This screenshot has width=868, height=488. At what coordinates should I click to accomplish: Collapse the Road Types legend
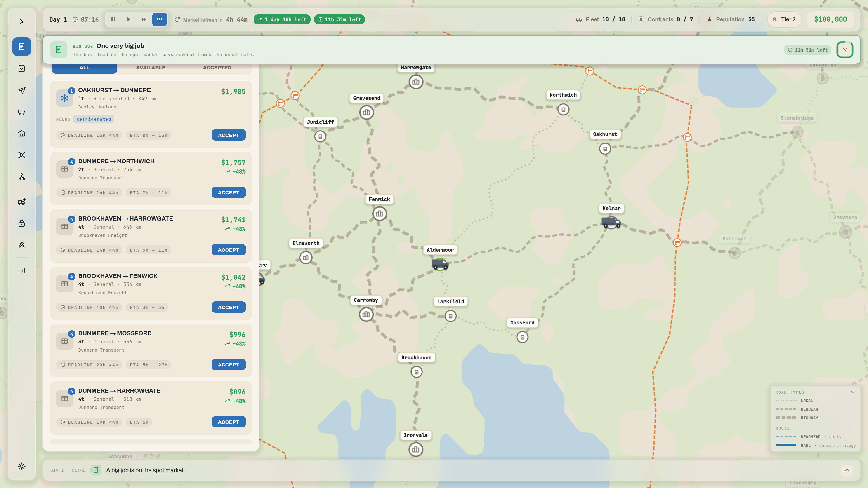(852, 392)
